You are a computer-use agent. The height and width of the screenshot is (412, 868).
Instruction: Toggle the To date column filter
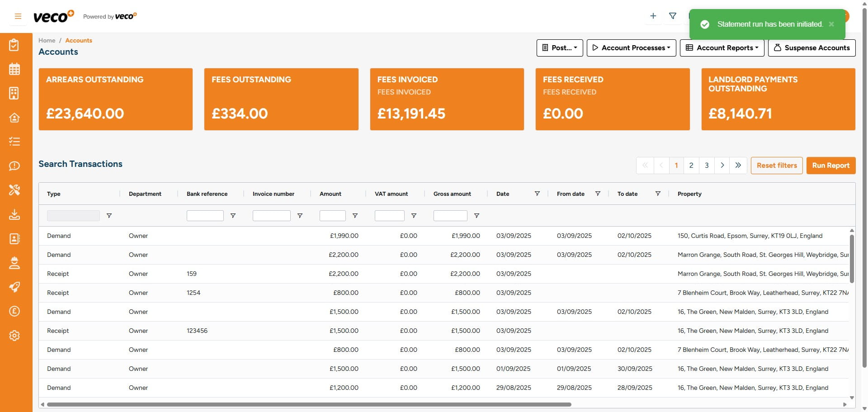click(658, 194)
